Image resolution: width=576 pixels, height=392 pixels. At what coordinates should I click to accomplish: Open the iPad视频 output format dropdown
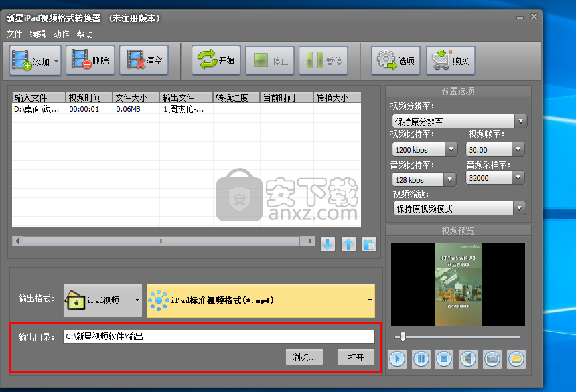[103, 300]
